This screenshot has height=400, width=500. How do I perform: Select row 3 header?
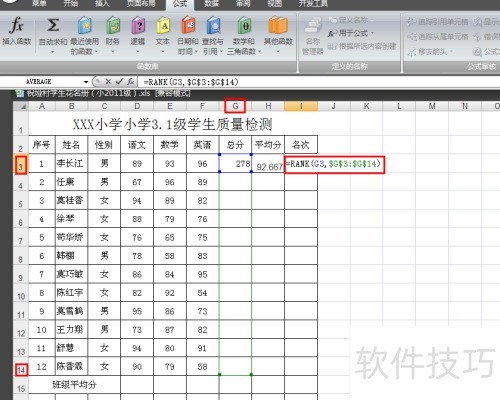21,164
